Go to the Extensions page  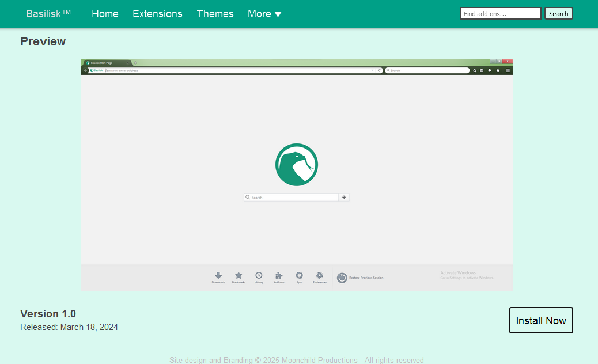(157, 14)
